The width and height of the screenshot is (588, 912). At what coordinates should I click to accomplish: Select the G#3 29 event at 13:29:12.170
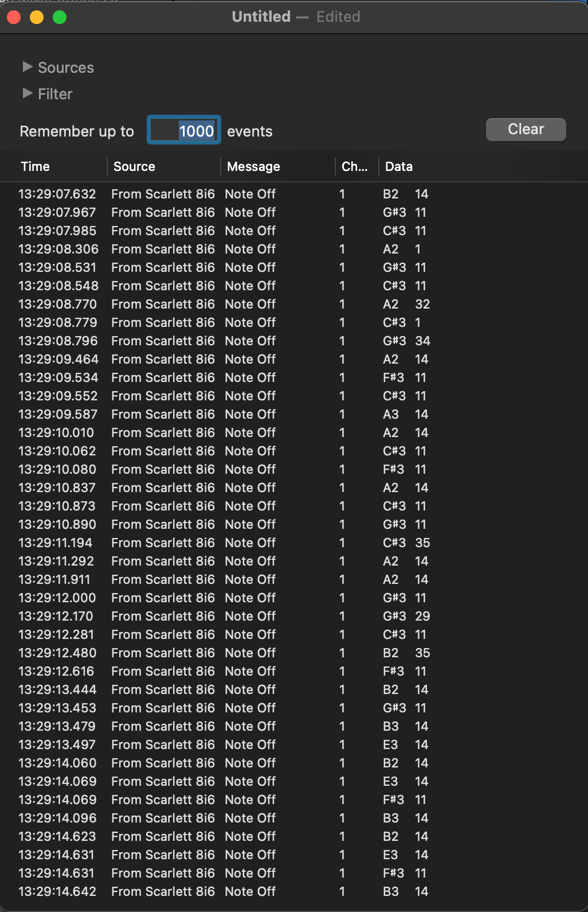tap(294, 616)
